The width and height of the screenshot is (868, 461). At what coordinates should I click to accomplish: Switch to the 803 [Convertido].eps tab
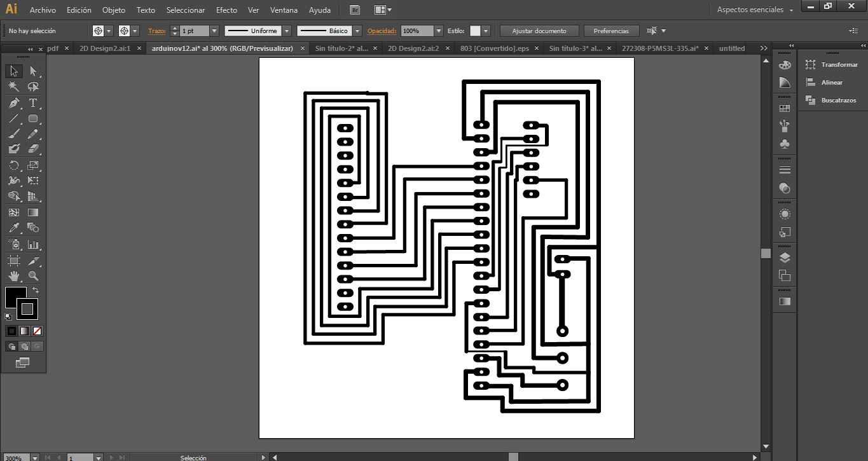tap(495, 48)
